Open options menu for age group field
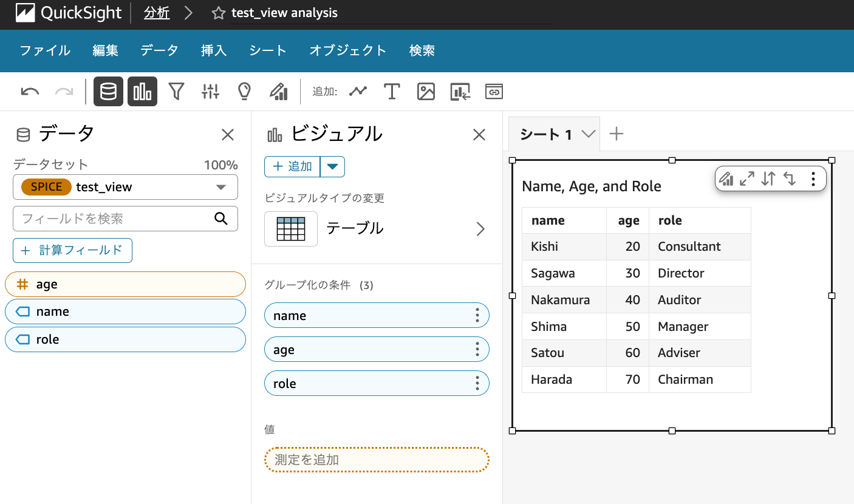Screen dimensions: 854x504 477,349
